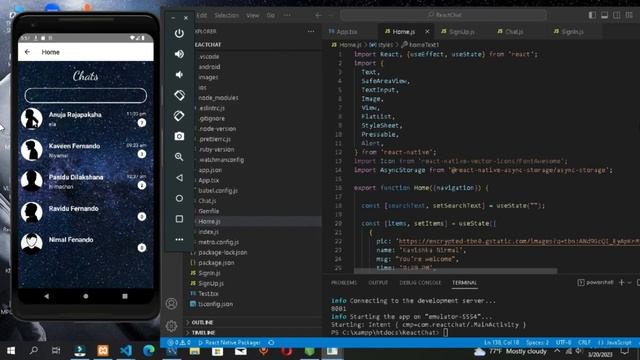Tap emulator toolbar Overview square
The image size is (640, 360).
[x=179, y=219]
